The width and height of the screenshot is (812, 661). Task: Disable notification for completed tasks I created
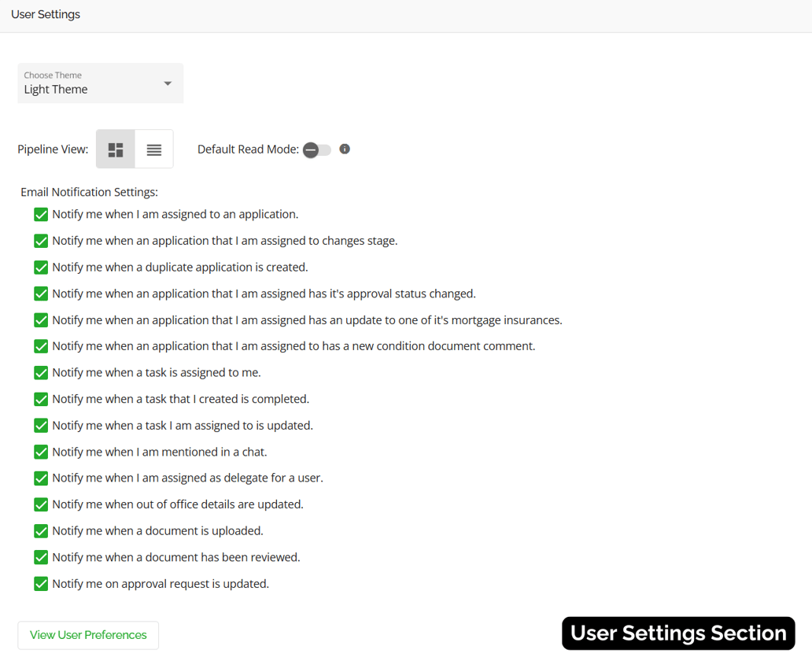click(40, 398)
